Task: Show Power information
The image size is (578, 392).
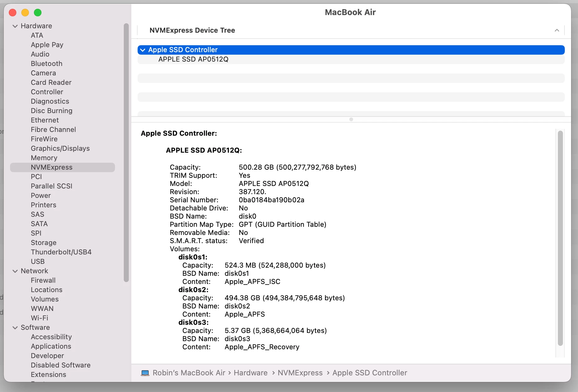Action: [41, 196]
